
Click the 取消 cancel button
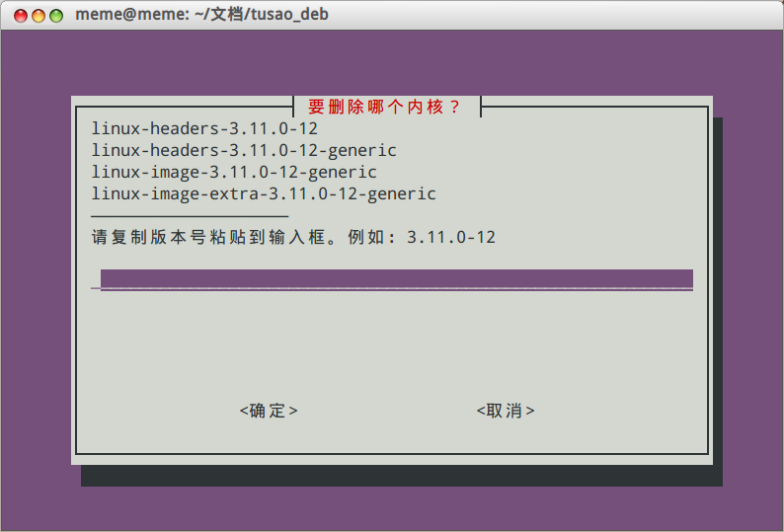click(x=506, y=411)
